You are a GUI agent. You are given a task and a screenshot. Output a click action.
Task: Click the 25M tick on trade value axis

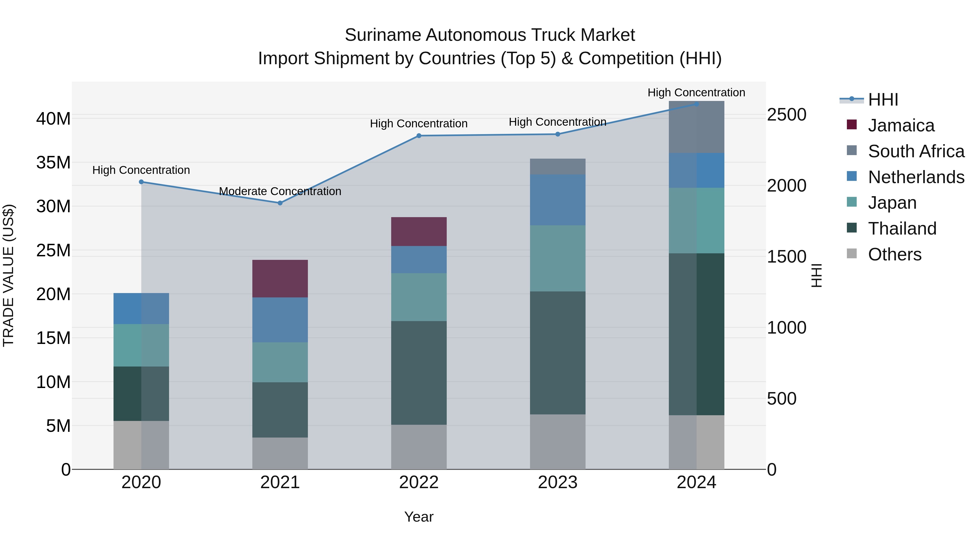(53, 250)
